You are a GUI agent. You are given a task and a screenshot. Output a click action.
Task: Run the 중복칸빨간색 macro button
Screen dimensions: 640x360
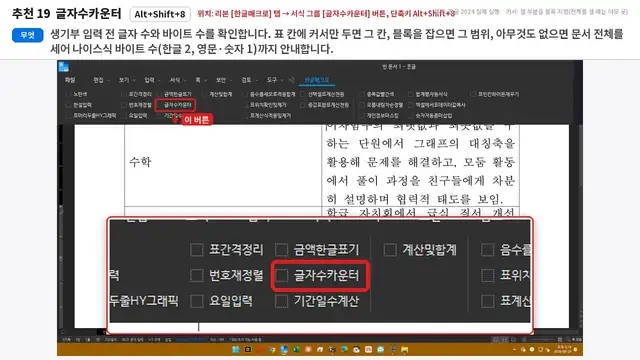click(x=377, y=94)
